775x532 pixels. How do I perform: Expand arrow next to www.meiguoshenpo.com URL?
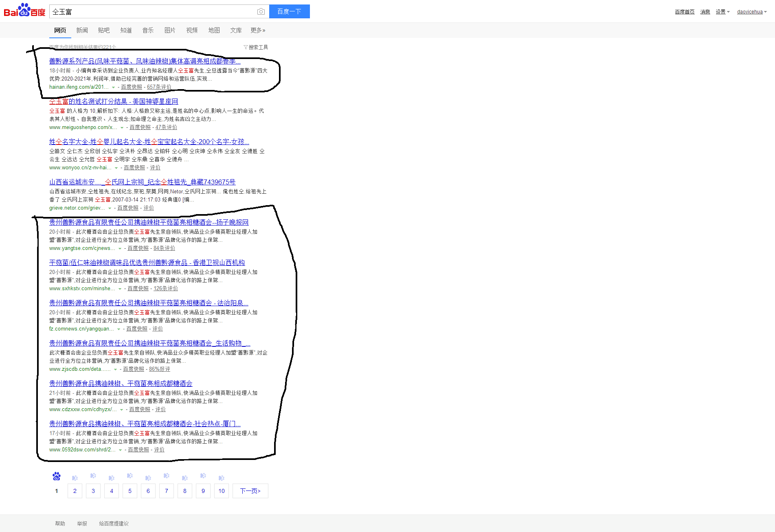pyautogui.click(x=122, y=128)
